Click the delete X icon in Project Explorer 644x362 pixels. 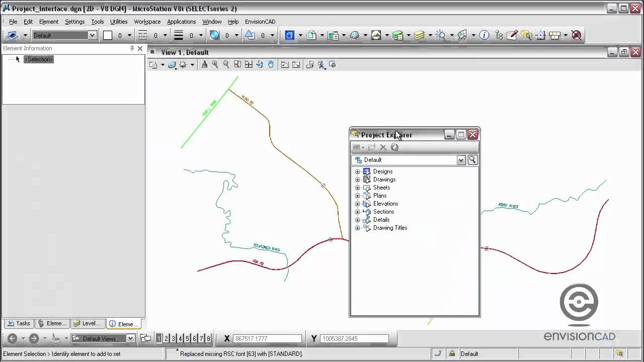click(x=383, y=147)
